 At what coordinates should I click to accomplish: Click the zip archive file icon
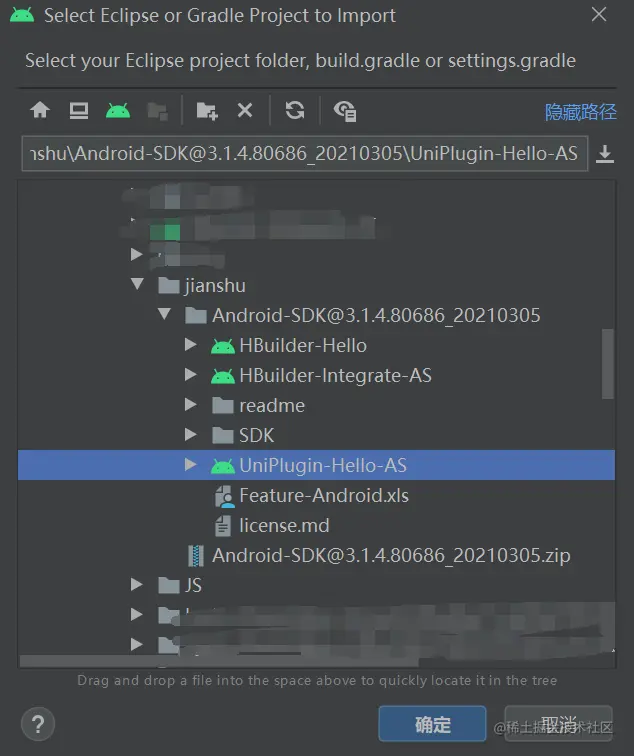(x=195, y=555)
